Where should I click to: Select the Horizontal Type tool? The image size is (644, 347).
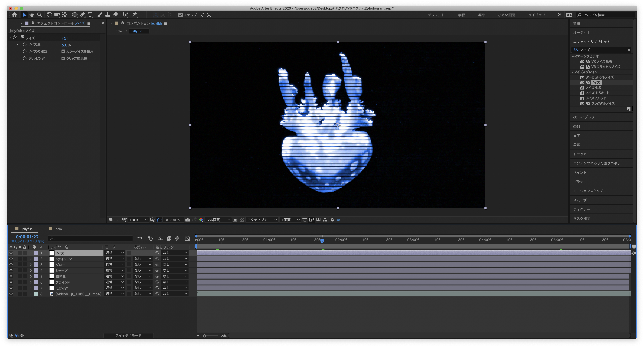coord(90,14)
